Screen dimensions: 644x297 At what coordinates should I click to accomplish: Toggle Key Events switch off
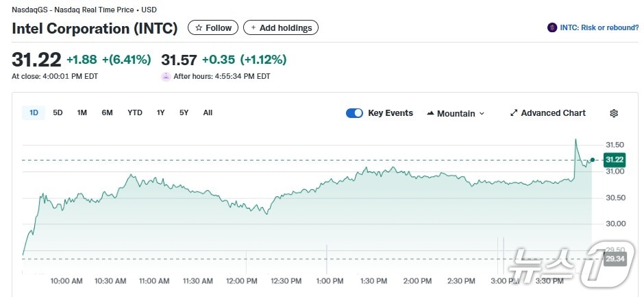coord(354,113)
